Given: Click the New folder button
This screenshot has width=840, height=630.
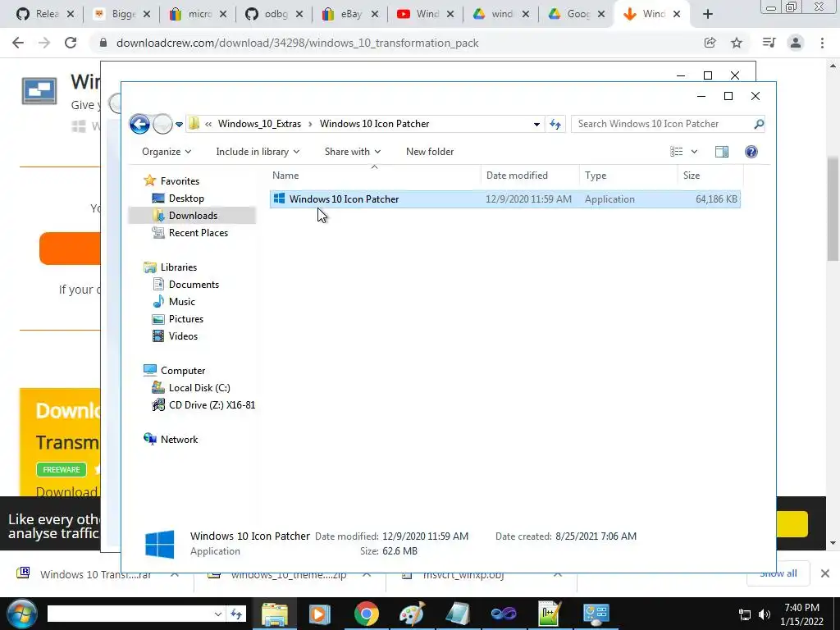Looking at the screenshot, I should point(430,152).
